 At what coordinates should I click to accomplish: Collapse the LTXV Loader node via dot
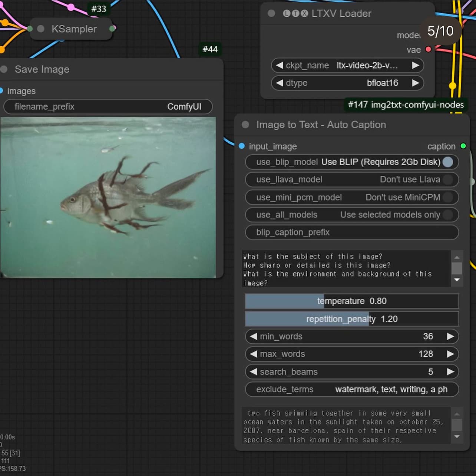pos(271,13)
